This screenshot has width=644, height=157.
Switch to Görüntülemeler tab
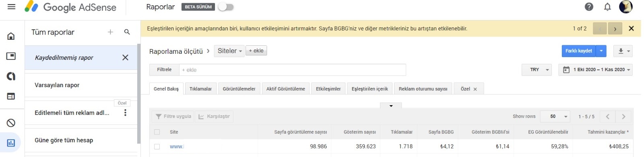coord(239,89)
